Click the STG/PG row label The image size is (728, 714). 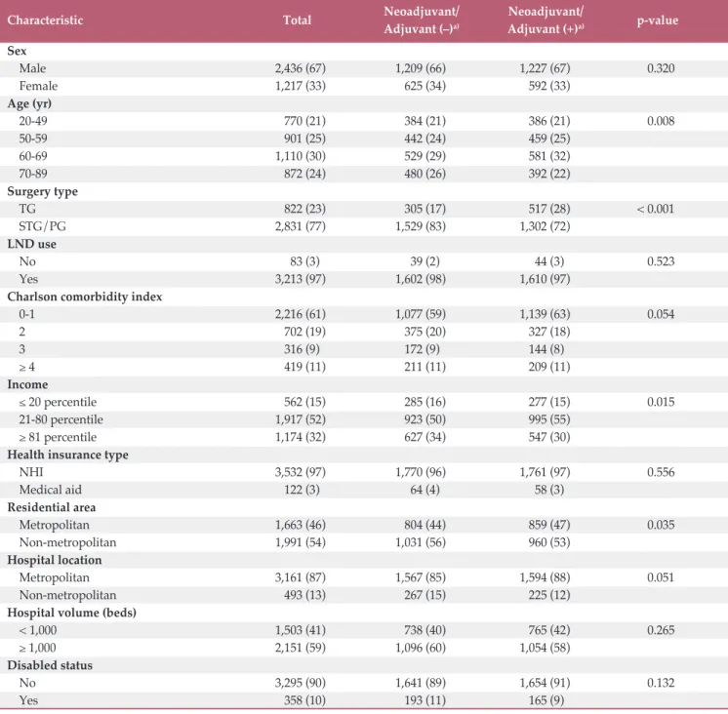point(42,226)
